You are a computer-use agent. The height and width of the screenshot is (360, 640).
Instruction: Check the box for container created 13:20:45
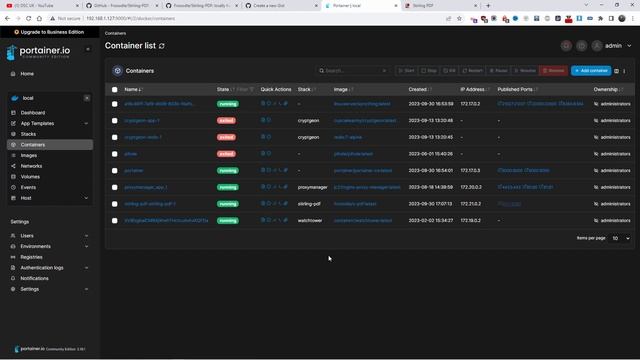pos(115,138)
